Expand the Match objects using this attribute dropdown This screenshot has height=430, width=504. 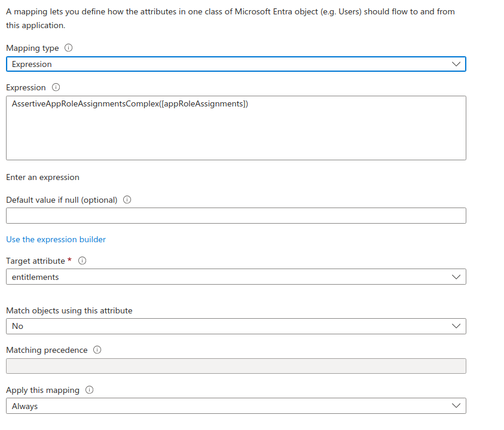click(236, 326)
